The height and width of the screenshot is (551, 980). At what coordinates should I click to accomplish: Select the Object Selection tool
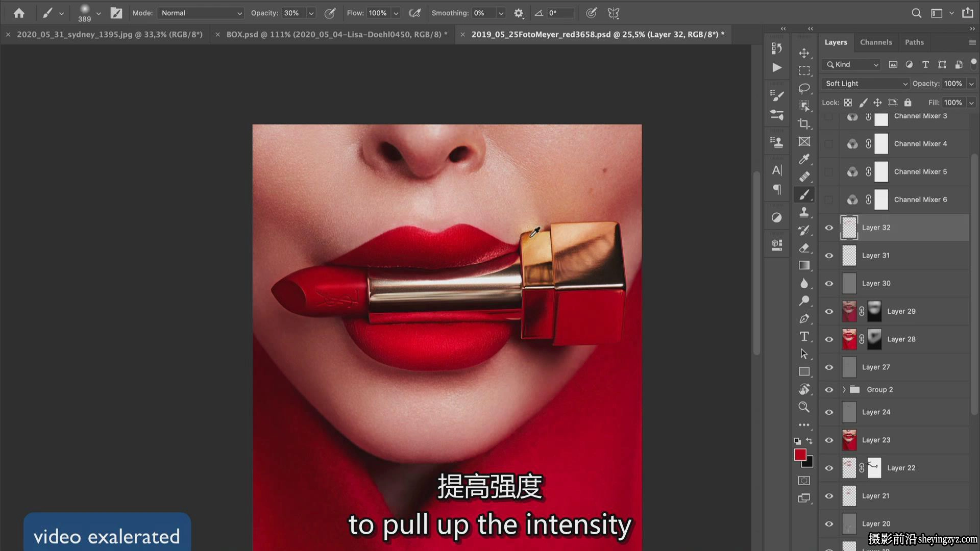(804, 106)
